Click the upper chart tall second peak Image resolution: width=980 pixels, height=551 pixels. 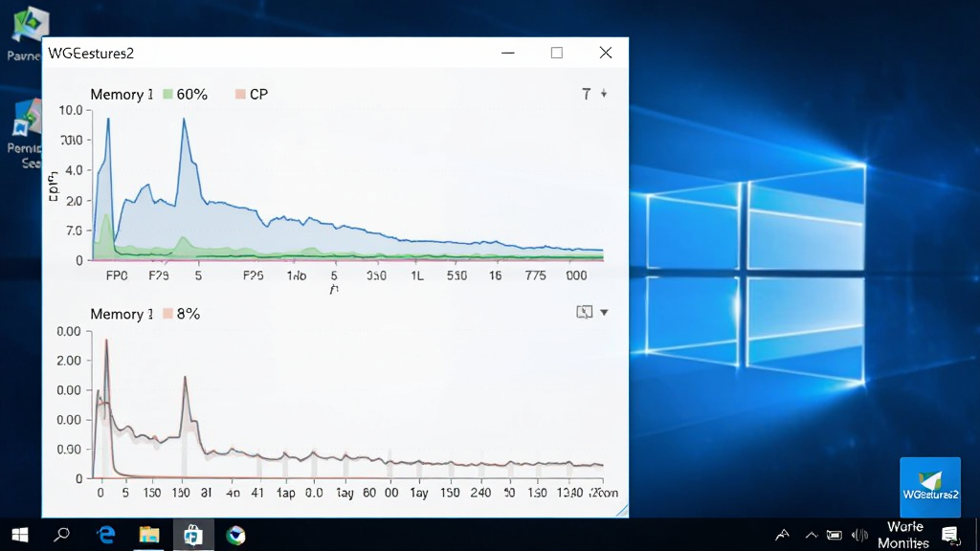coord(184,120)
